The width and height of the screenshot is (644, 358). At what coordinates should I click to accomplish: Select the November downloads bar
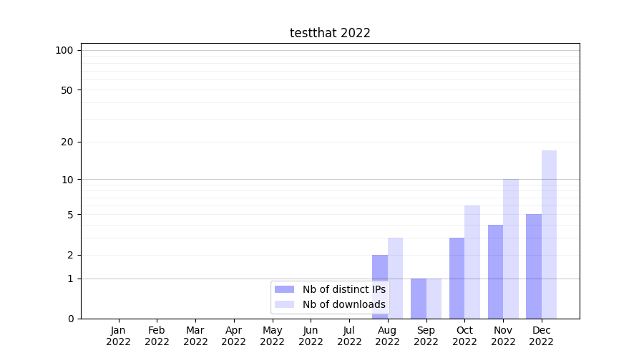click(x=511, y=248)
